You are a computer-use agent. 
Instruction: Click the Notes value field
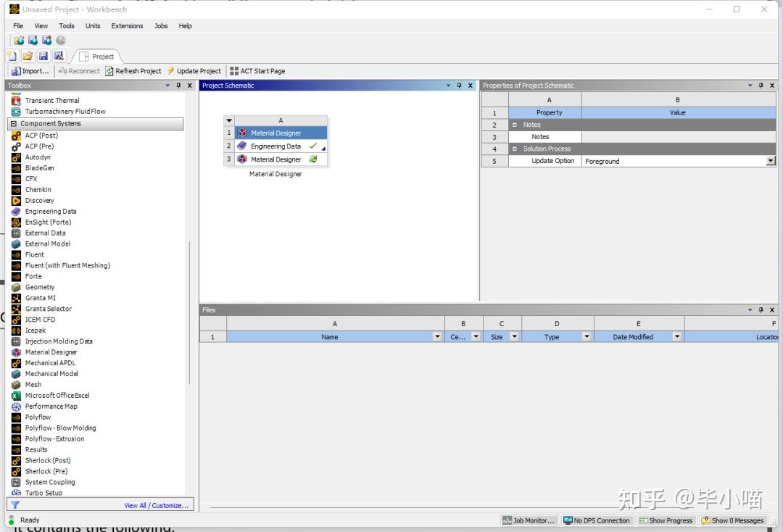point(679,137)
